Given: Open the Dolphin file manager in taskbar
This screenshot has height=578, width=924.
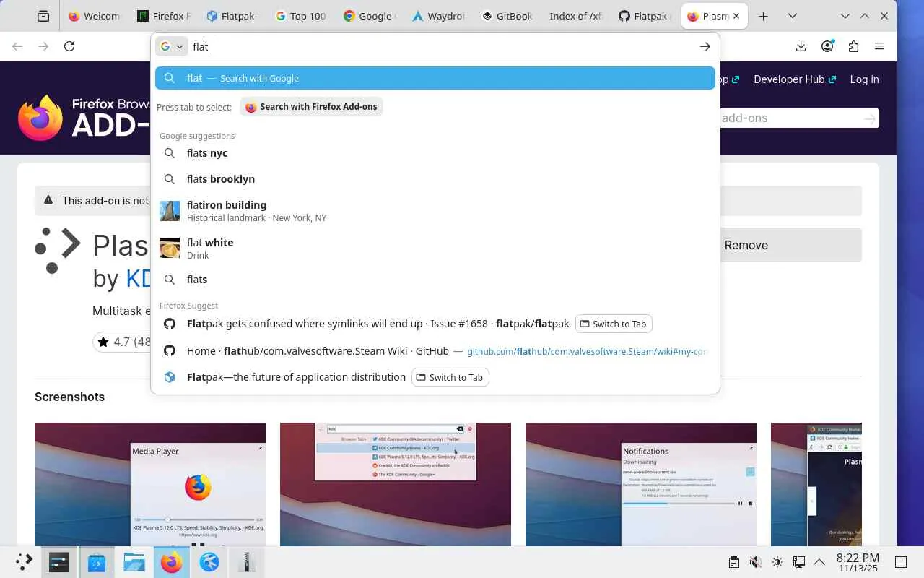Looking at the screenshot, I should pyautogui.click(x=134, y=562).
